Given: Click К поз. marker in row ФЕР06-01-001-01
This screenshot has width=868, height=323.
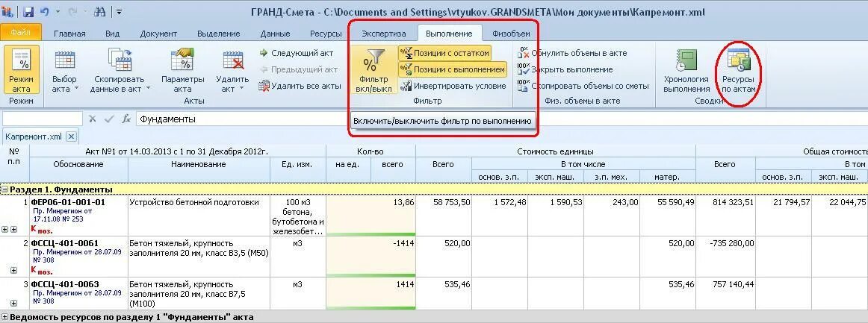Looking at the screenshot, I should (x=42, y=229).
